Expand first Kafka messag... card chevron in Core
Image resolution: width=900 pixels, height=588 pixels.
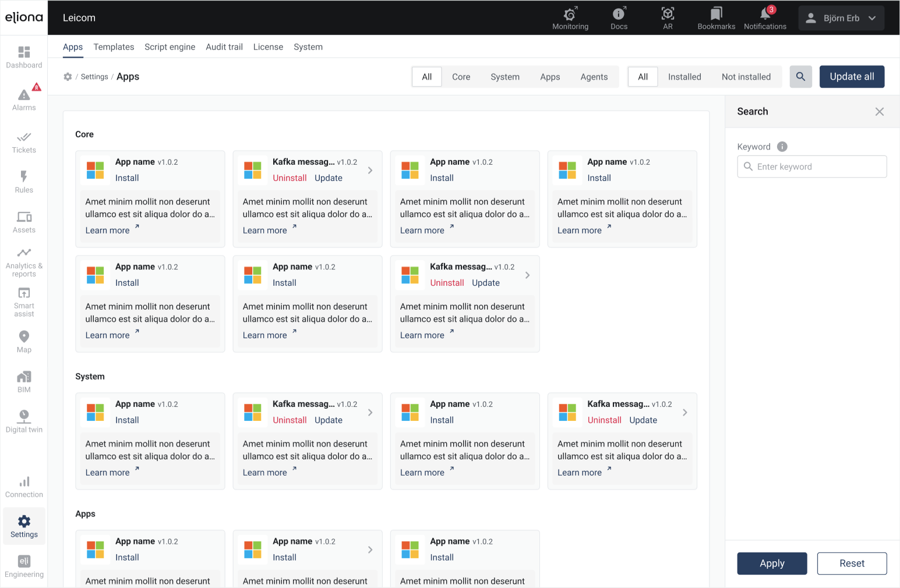point(370,171)
